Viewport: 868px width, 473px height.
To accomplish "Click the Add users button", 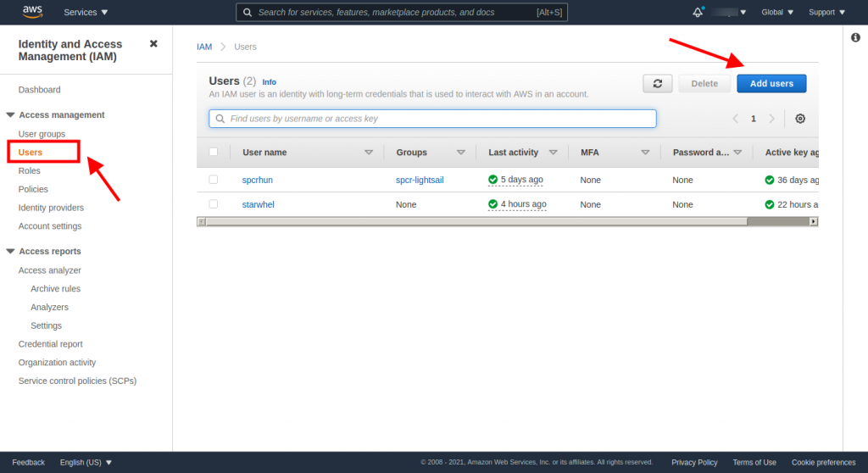I will 771,84.
